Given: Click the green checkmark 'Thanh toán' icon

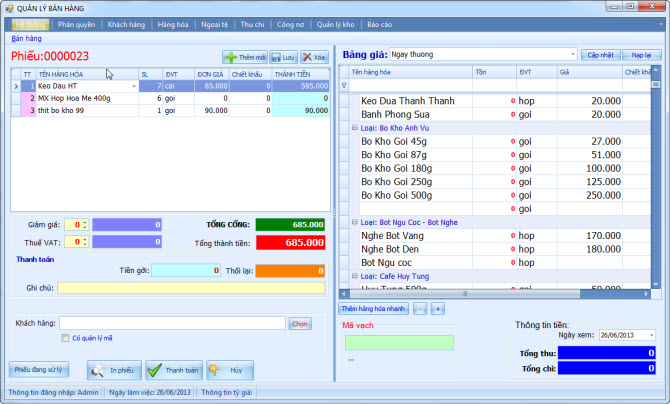Looking at the screenshot, I should (x=155, y=370).
